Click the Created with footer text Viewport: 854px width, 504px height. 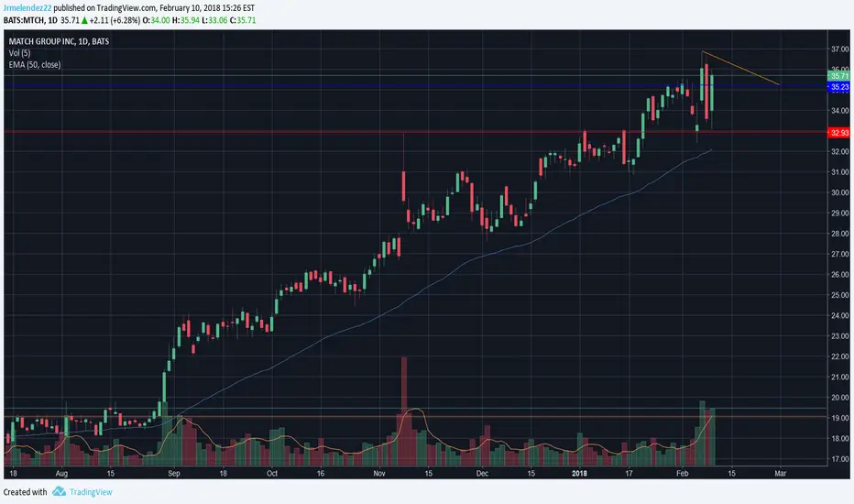click(25, 492)
